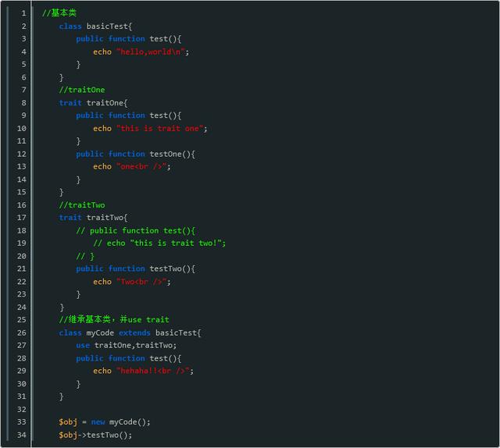
Task: Click line number 8 in the gutter
Action: 24,102
